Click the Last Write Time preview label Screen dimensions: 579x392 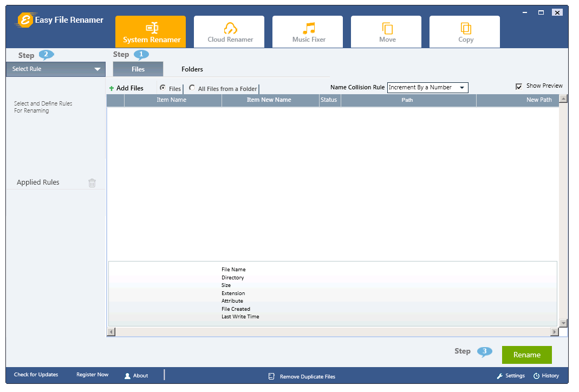coord(240,317)
